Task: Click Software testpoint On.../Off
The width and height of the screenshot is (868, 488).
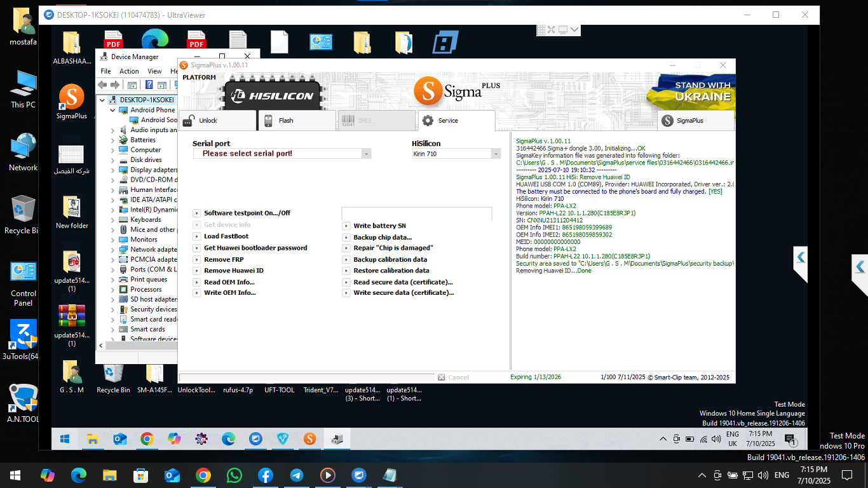Action: (242, 213)
